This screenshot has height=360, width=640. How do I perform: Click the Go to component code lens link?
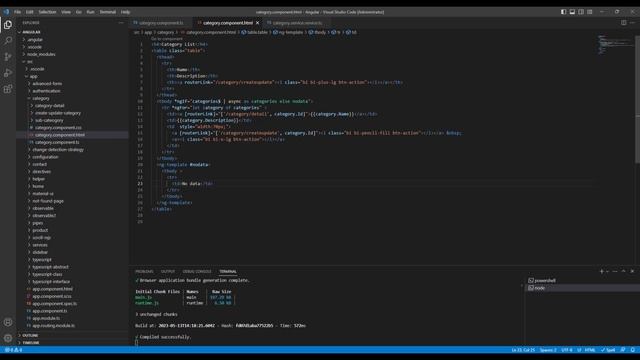(x=167, y=39)
